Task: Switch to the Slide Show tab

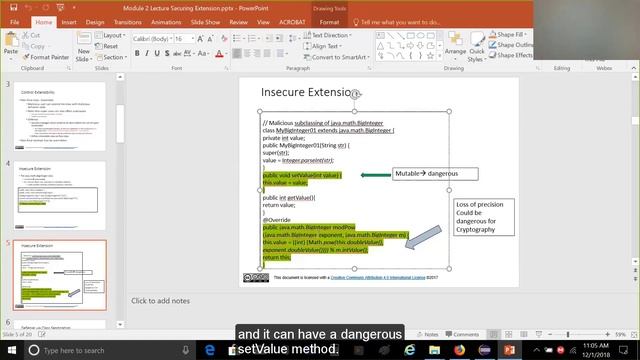Action: pos(205,22)
